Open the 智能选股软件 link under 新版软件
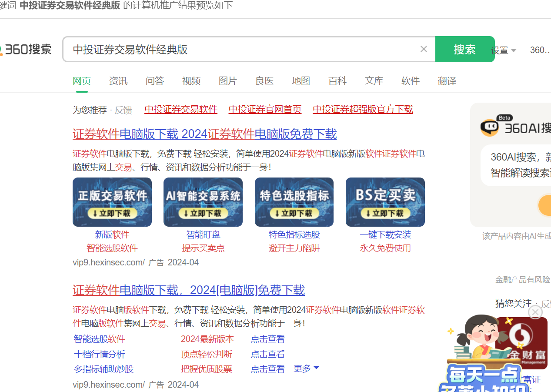Screen dimensions: 551x392 click(x=112, y=248)
